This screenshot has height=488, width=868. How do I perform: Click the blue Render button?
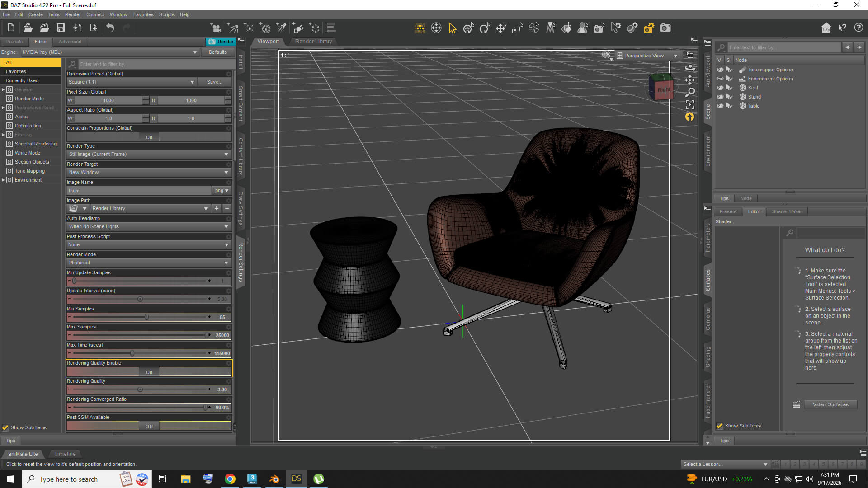coord(221,42)
